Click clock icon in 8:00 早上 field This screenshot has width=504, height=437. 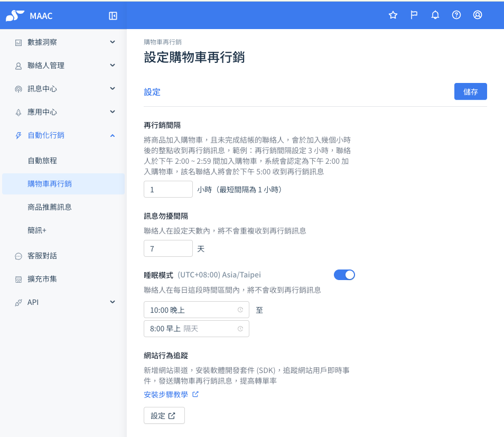click(240, 329)
